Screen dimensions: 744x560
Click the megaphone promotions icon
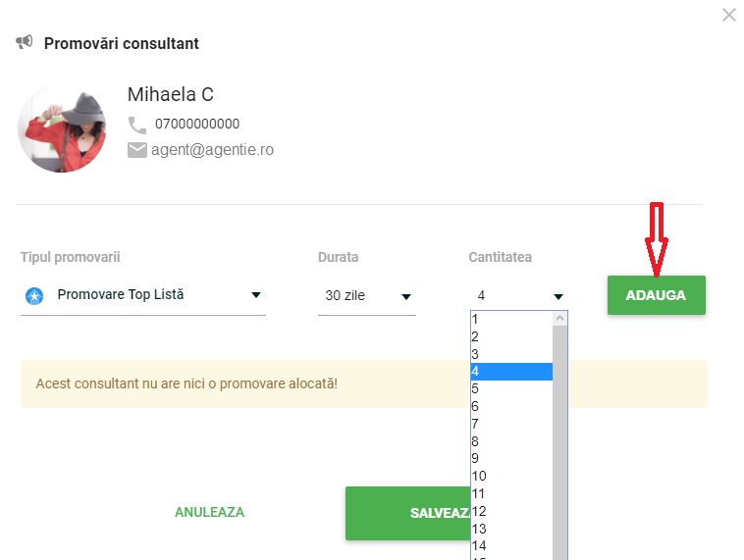[25, 42]
